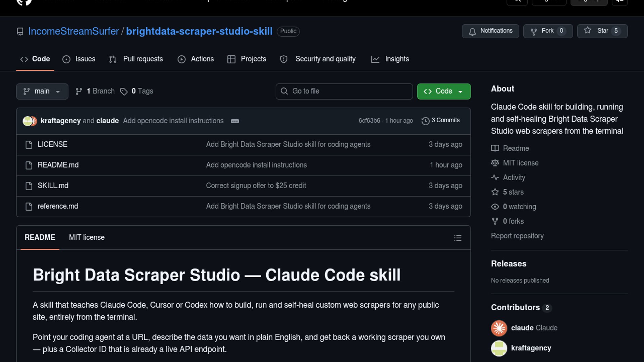Image resolution: width=644 pixels, height=362 pixels.
Task: Click the pulse icon next to Activity
Action: 495,177
